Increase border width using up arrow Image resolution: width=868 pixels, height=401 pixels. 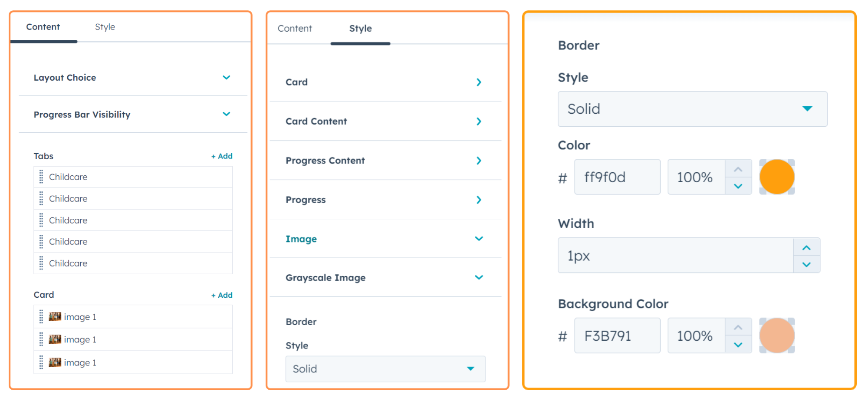coord(806,248)
